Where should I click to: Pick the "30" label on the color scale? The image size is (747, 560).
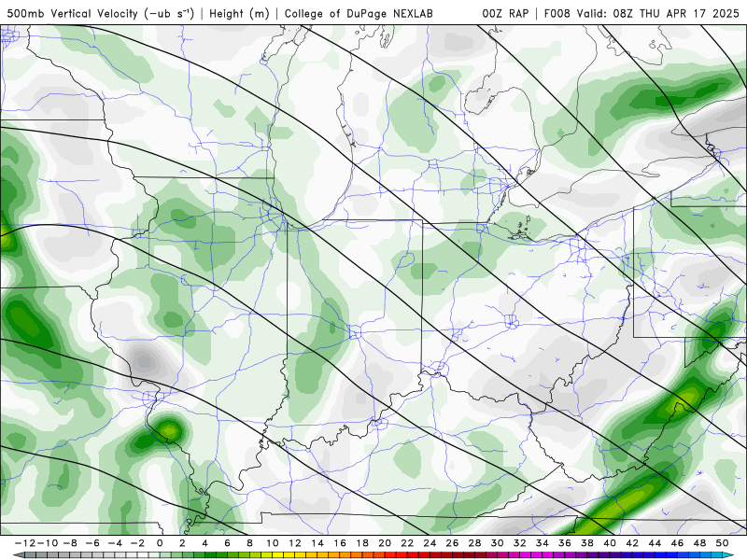(x=498, y=543)
